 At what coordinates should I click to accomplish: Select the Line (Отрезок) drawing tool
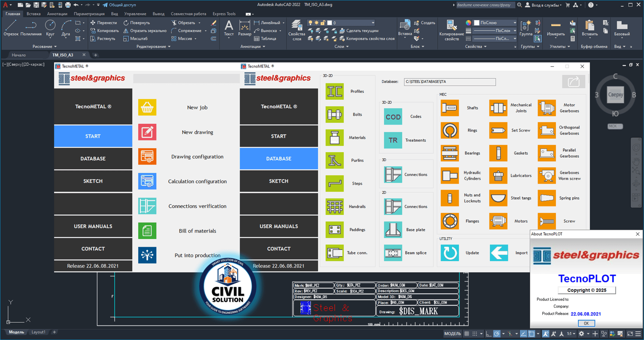pyautogui.click(x=11, y=28)
